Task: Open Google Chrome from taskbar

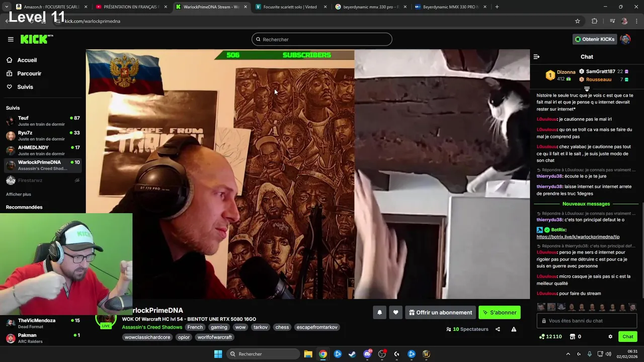Action: [323, 354]
